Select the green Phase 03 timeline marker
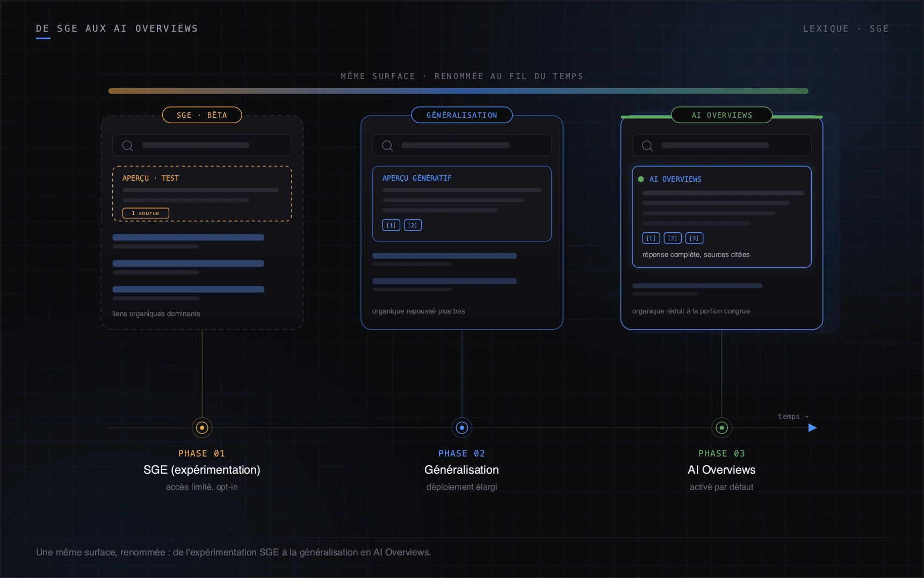Screen dimensions: 924x578 721,428
